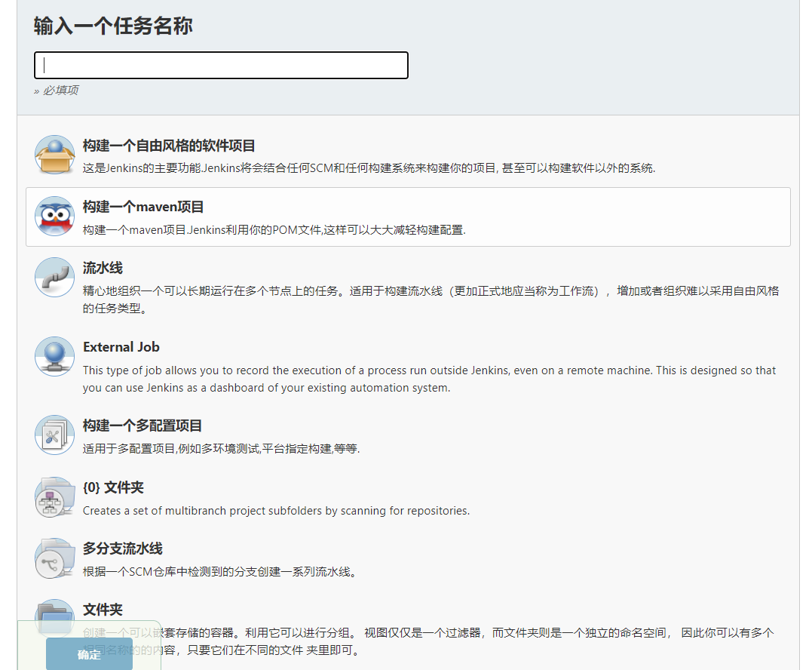Click the multibranch pipeline icon for 多分支流水线
The height and width of the screenshot is (670, 812).
click(55, 558)
